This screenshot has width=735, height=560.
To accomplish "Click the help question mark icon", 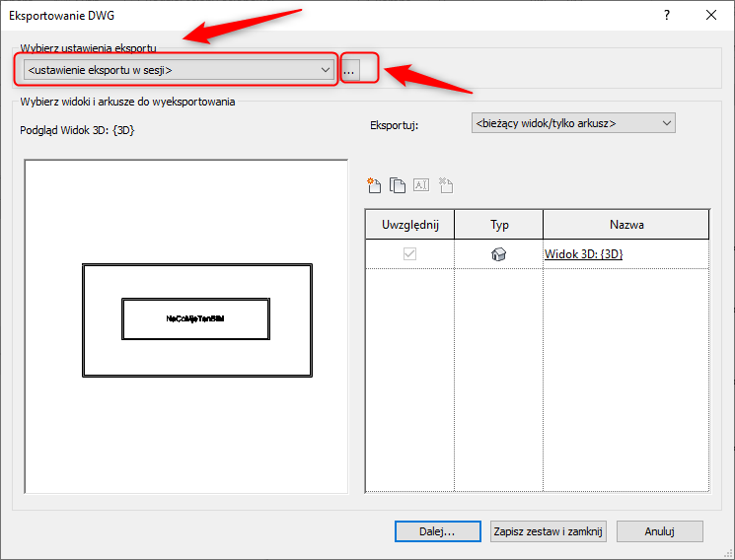I will pyautogui.click(x=667, y=15).
